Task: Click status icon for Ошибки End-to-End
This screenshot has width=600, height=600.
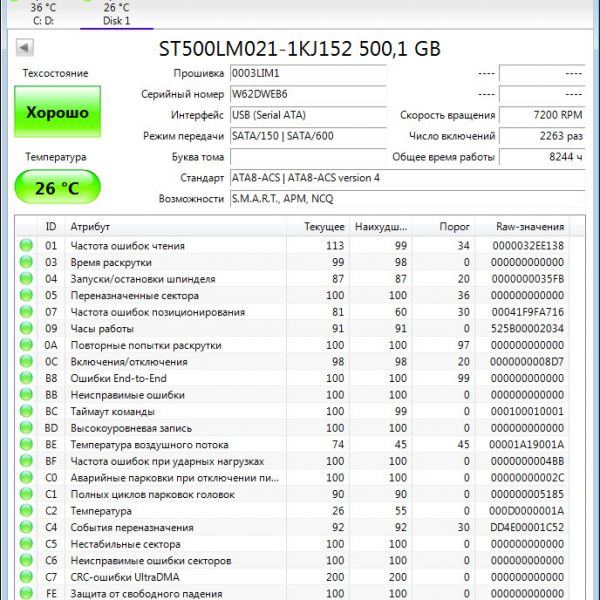Action: [26, 378]
